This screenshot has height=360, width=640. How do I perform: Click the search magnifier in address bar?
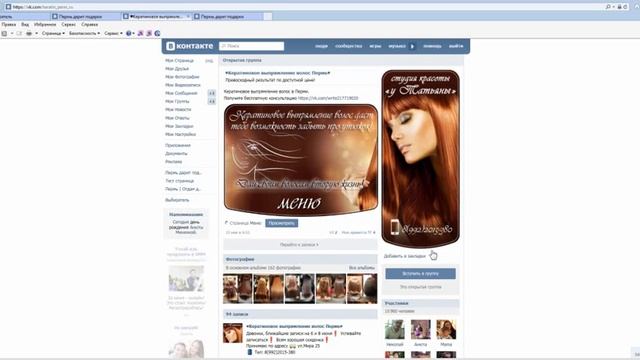pyautogui.click(x=608, y=7)
